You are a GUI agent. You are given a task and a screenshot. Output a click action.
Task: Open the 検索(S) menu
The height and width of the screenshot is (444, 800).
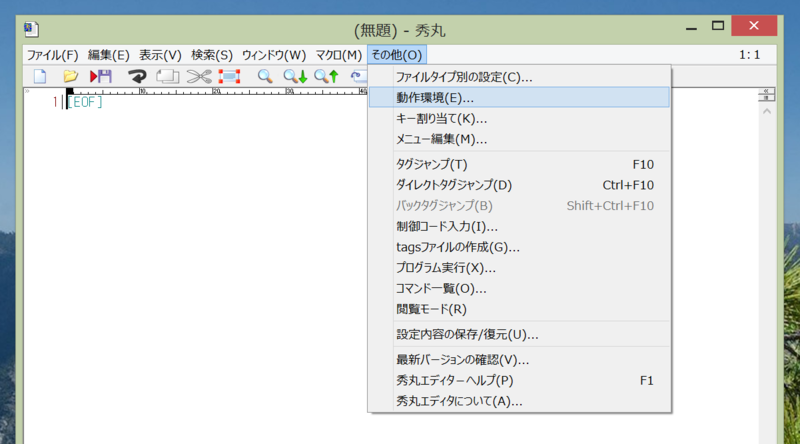(212, 55)
